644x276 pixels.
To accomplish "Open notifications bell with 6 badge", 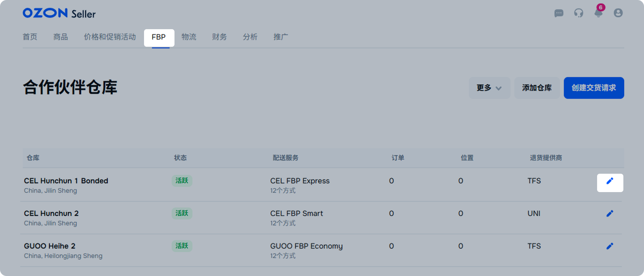I will pyautogui.click(x=599, y=13).
